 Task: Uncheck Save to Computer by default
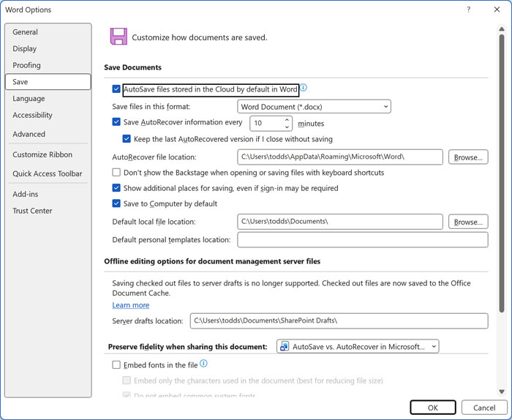pyautogui.click(x=116, y=203)
